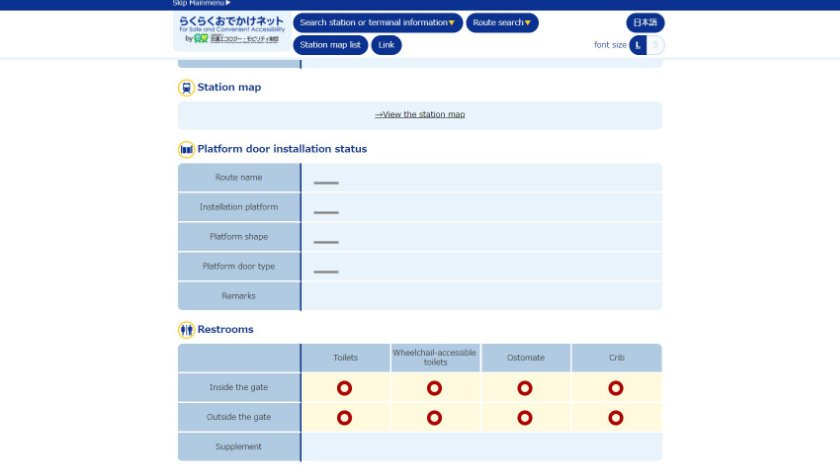Click the Toilets circle inside the gate
The image size is (840, 472).
[x=344, y=388]
